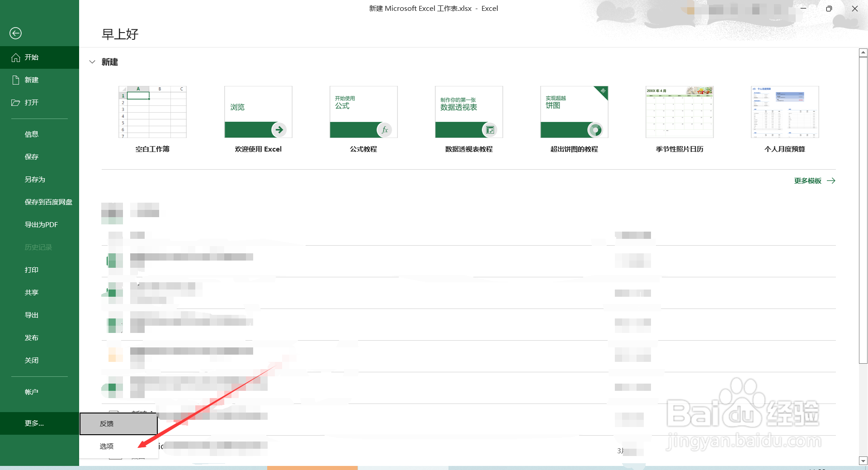Viewport: 868px width, 470px height.
Task: Click the 新建 section heading text
Action: tap(110, 62)
